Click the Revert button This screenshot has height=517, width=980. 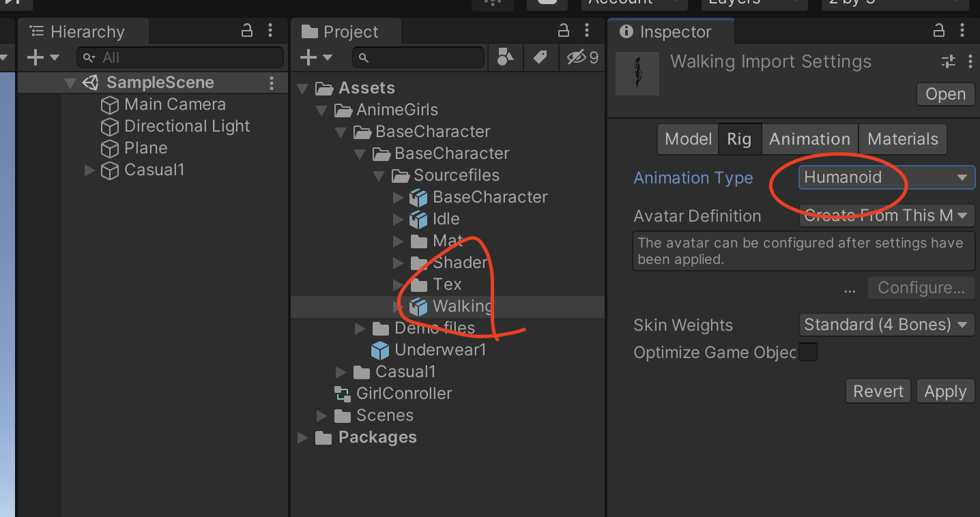(x=878, y=392)
